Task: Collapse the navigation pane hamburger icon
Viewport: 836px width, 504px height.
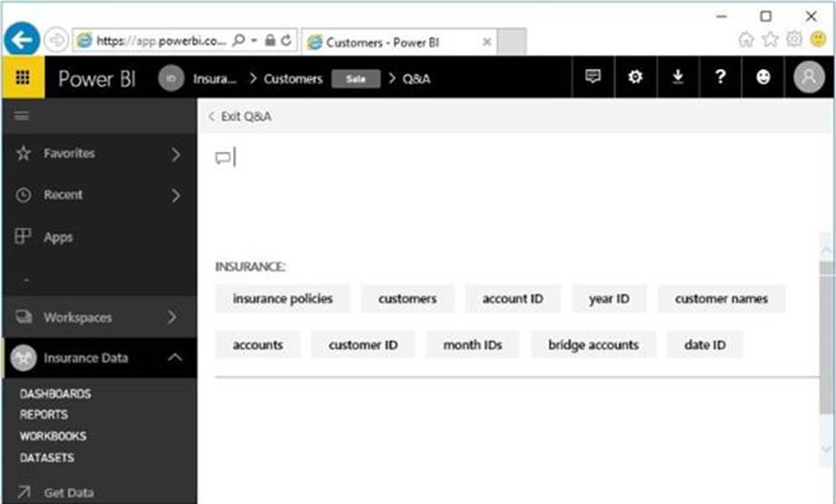Action: click(22, 116)
